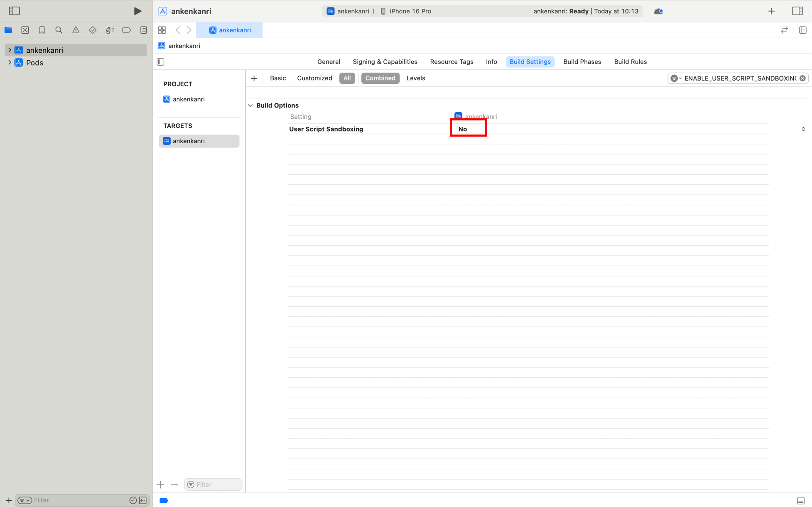Add a new target
Screen dimensions: 812x507
pos(160,485)
